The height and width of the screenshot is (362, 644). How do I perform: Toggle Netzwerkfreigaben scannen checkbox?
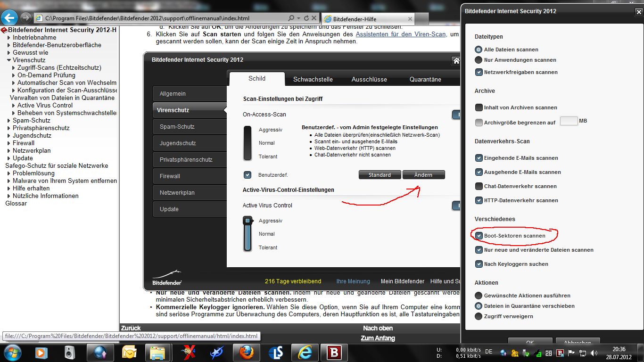[x=479, y=72]
